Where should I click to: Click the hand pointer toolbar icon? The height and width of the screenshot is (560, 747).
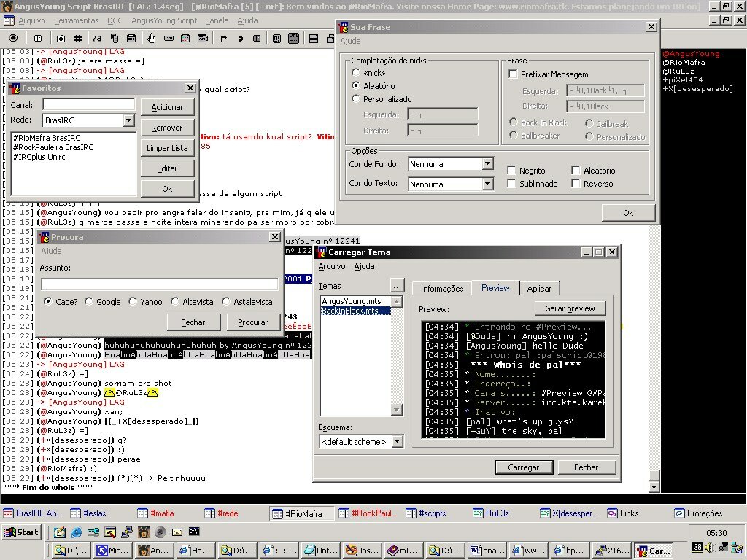(x=152, y=38)
